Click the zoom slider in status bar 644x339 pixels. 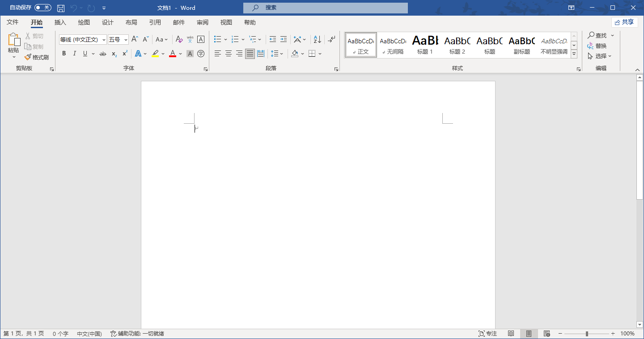point(587,334)
